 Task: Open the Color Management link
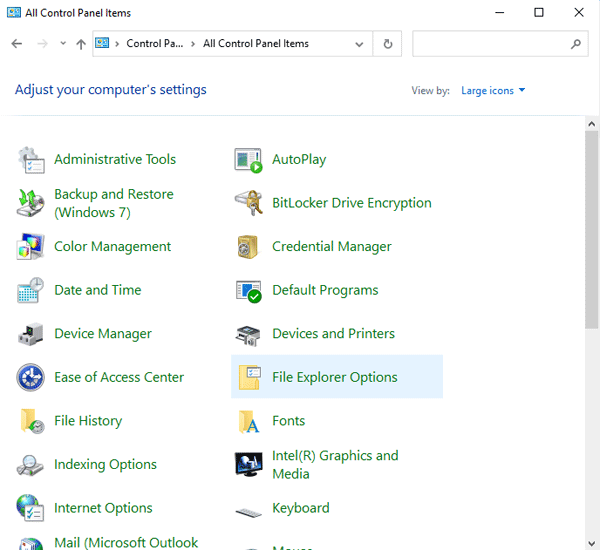tap(112, 246)
